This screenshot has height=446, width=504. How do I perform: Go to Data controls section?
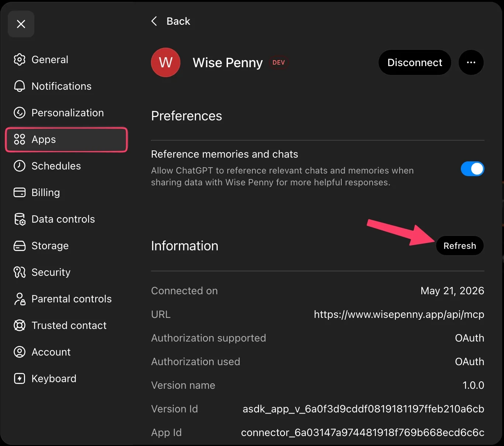[66, 219]
